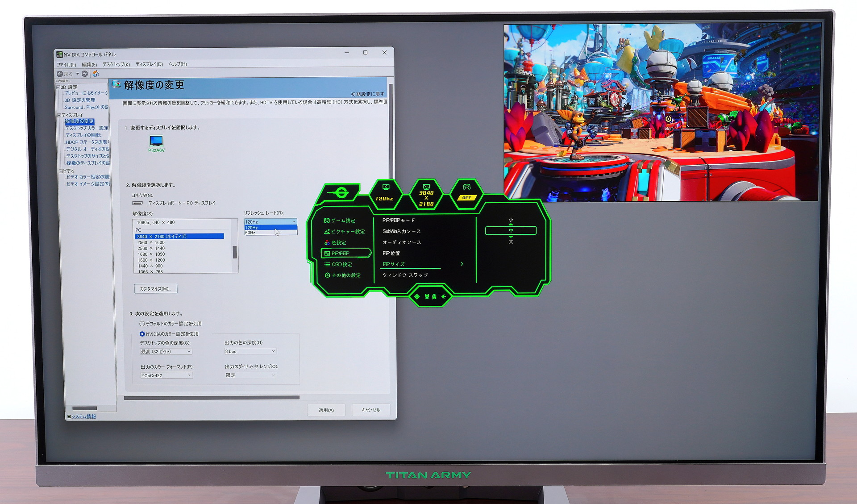Select the default color settings radio button
Screen dimensions: 857x504
142,324
